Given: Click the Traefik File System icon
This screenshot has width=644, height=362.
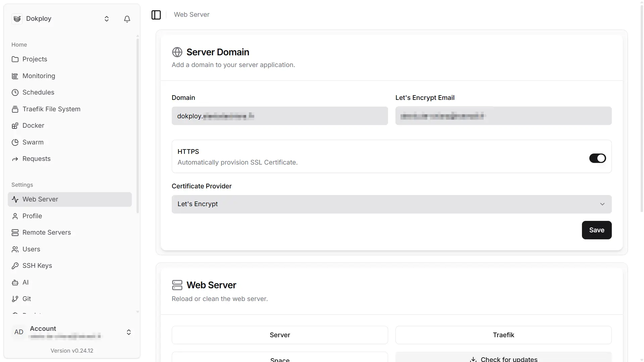Looking at the screenshot, I should point(15,109).
